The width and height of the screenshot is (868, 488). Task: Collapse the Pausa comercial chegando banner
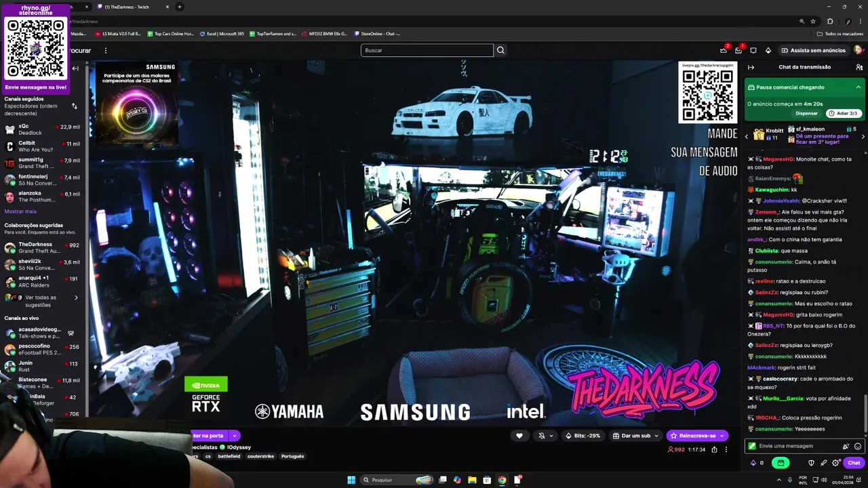858,87
